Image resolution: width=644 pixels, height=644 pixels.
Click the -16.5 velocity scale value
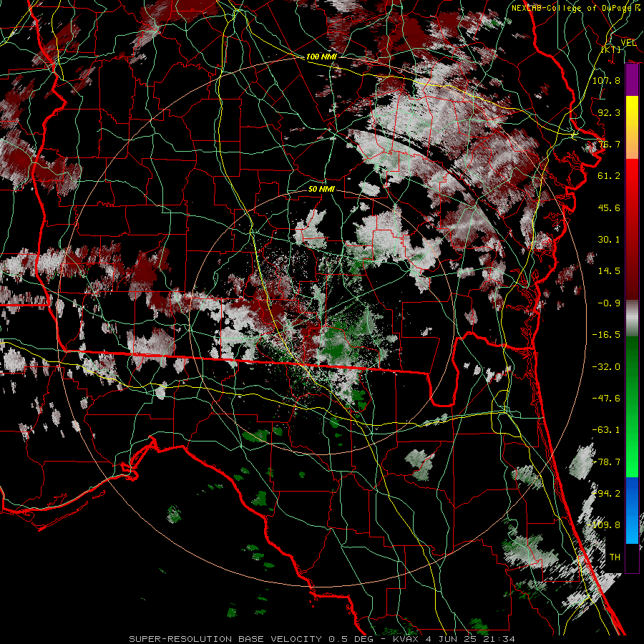click(606, 335)
